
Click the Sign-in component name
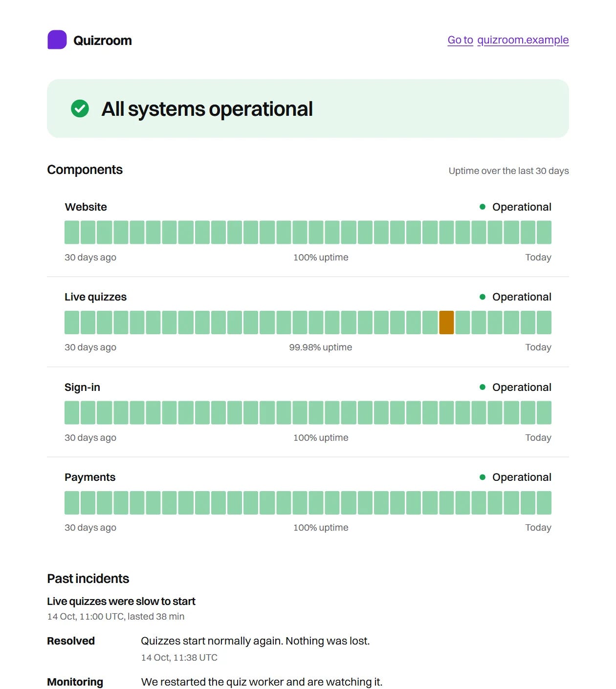click(x=82, y=387)
